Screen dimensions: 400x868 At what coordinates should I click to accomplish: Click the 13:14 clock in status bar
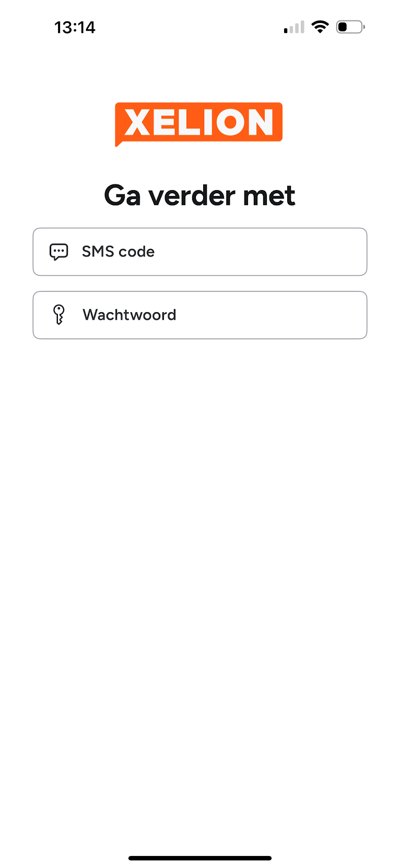pos(75,27)
